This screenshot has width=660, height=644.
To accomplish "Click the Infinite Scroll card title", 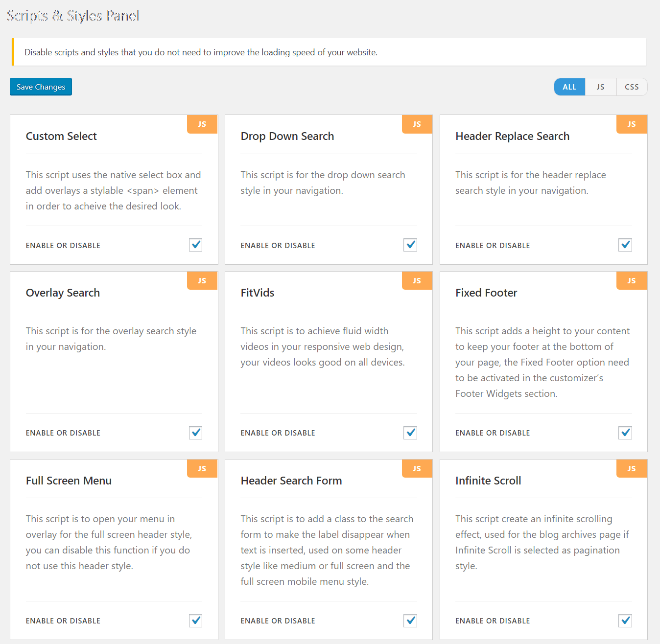I will pos(488,481).
